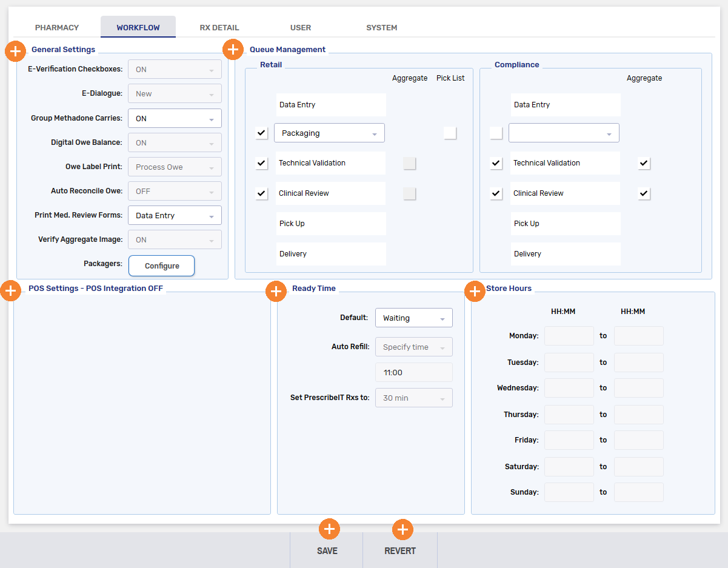Open the Print Med. Review Forms dropdown
Screen dimensions: 728x568
click(x=175, y=215)
